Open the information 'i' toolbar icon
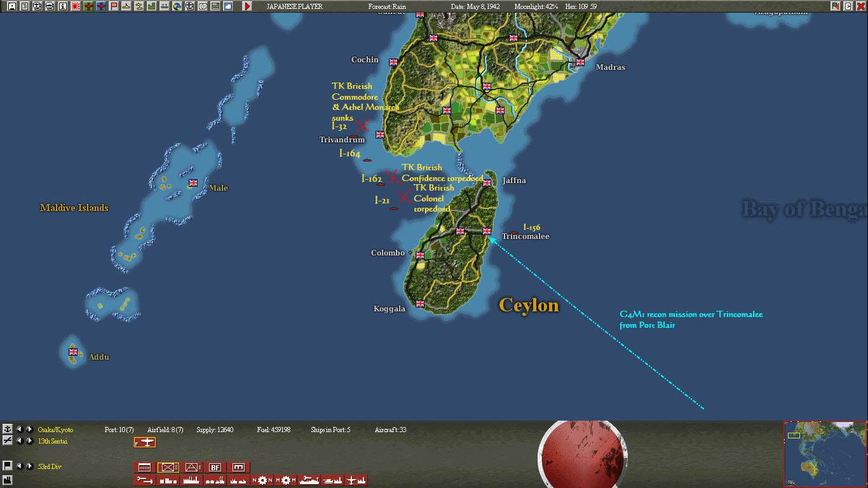 pyautogui.click(x=62, y=6)
